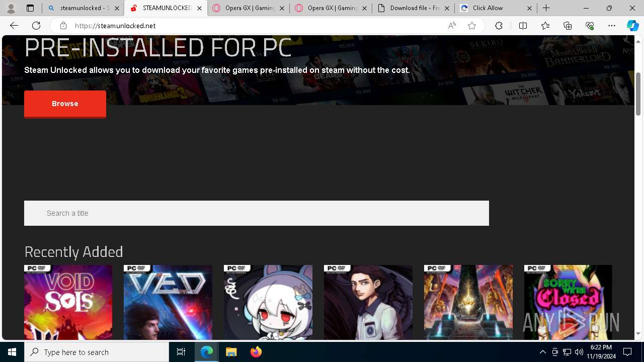The width and height of the screenshot is (644, 362).
Task: Open the Windows Start menu
Action: (12, 352)
